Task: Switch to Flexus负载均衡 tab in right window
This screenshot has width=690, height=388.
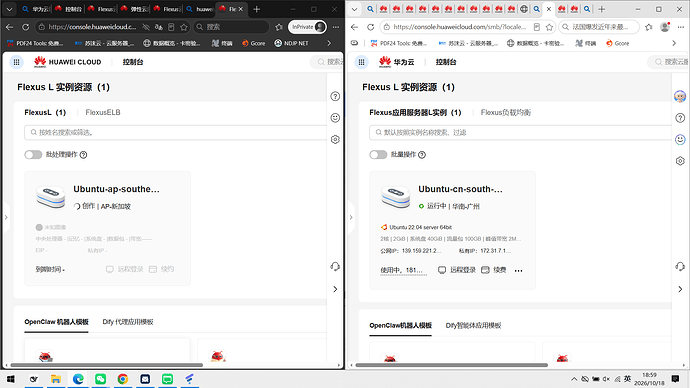Action: point(506,113)
